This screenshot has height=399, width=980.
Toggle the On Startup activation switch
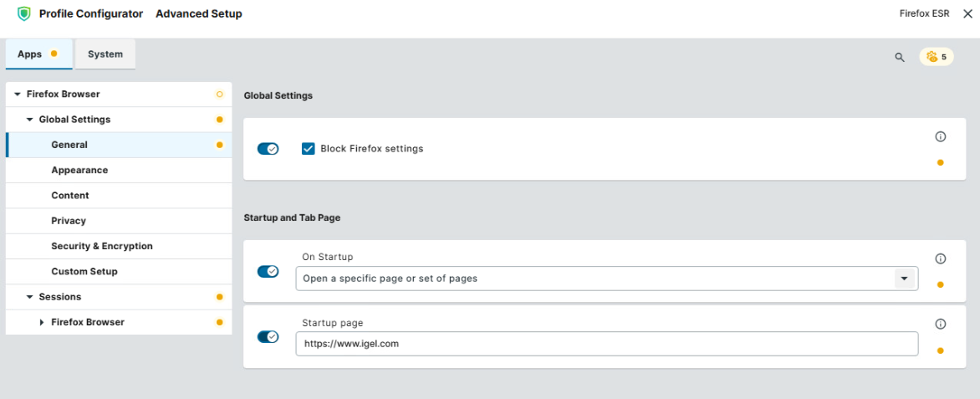(x=268, y=271)
